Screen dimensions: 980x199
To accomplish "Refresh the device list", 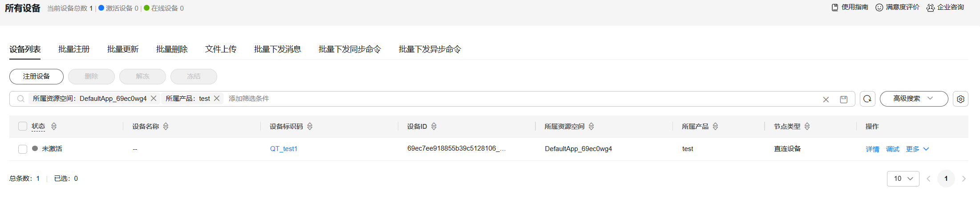I will click(867, 99).
